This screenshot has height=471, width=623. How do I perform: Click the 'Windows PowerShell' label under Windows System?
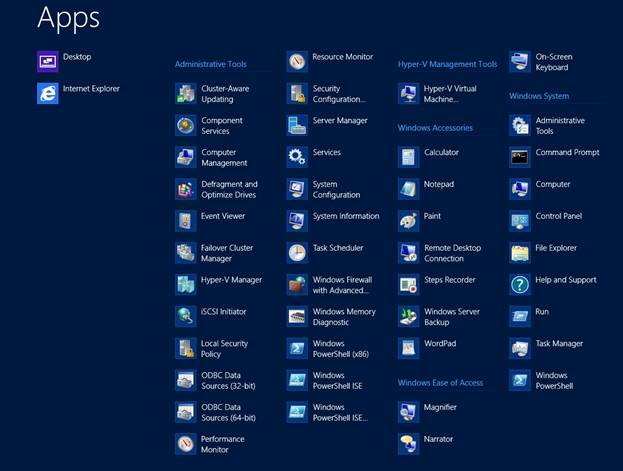[x=554, y=380]
